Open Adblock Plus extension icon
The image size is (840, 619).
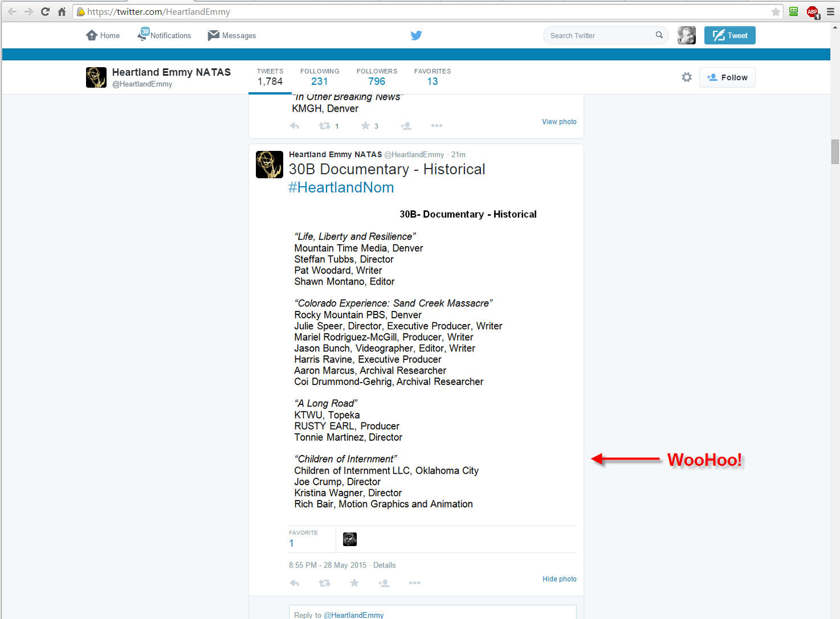click(813, 12)
